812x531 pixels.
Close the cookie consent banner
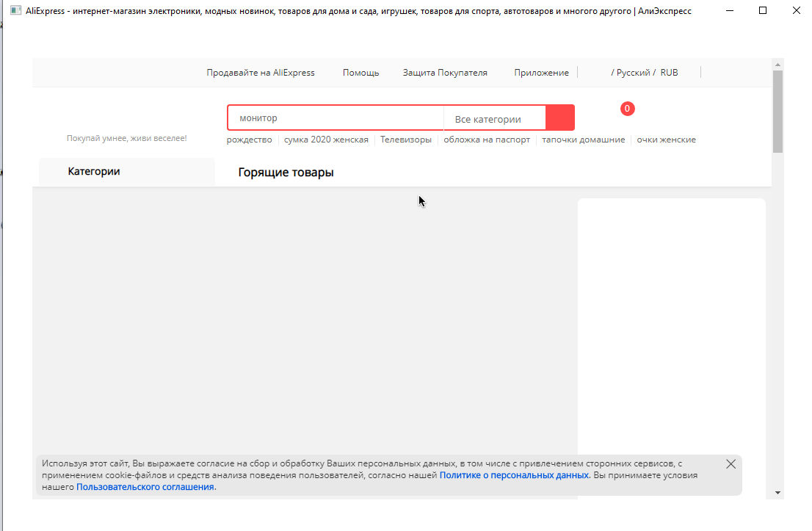[731, 464]
